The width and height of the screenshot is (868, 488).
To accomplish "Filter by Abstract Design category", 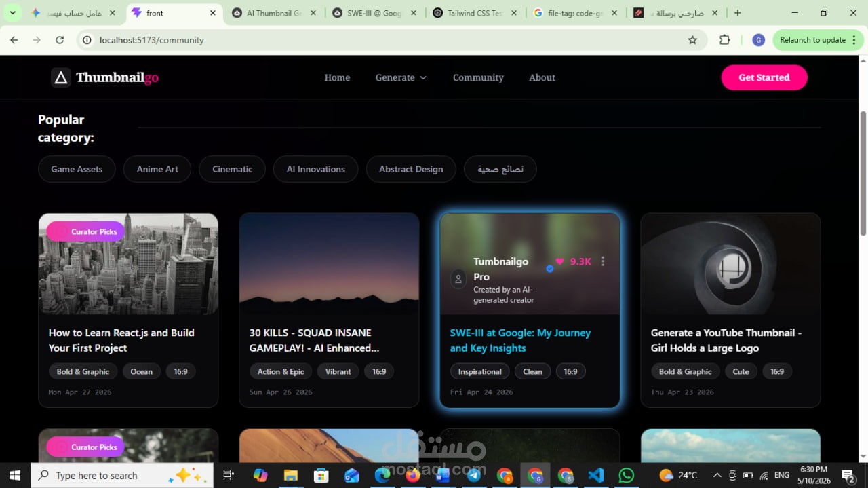I will 411,169.
